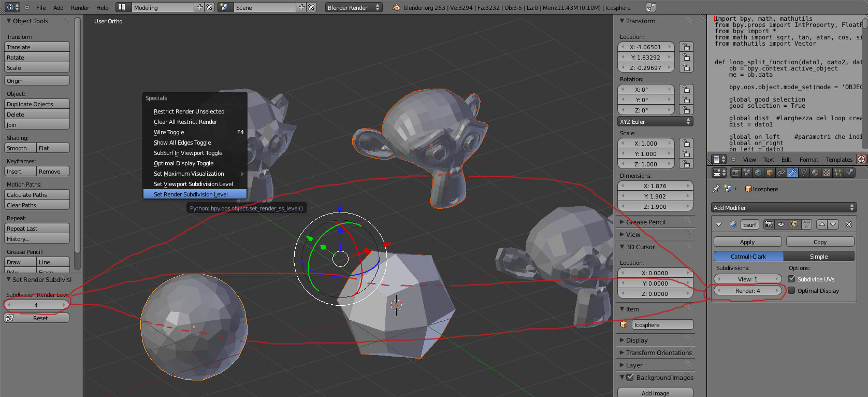Select the Modifiers wrench tab
Screen dimensions: 868x397
792,173
